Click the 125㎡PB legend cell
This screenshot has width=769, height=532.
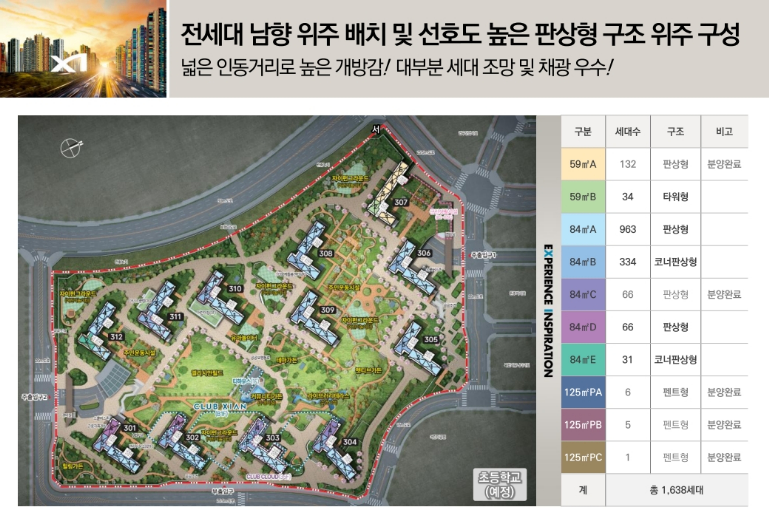pyautogui.click(x=583, y=425)
